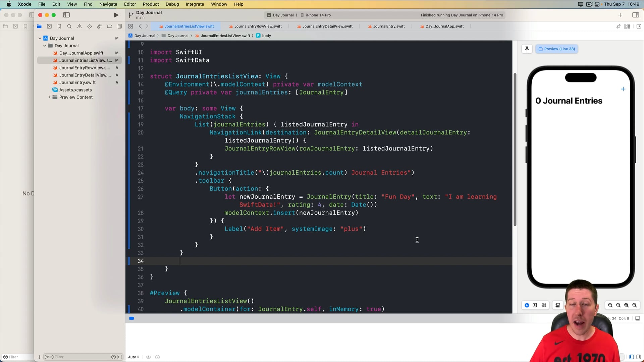Image resolution: width=644 pixels, height=362 pixels.
Task: Toggle the debug area panel button
Action: coord(638,318)
